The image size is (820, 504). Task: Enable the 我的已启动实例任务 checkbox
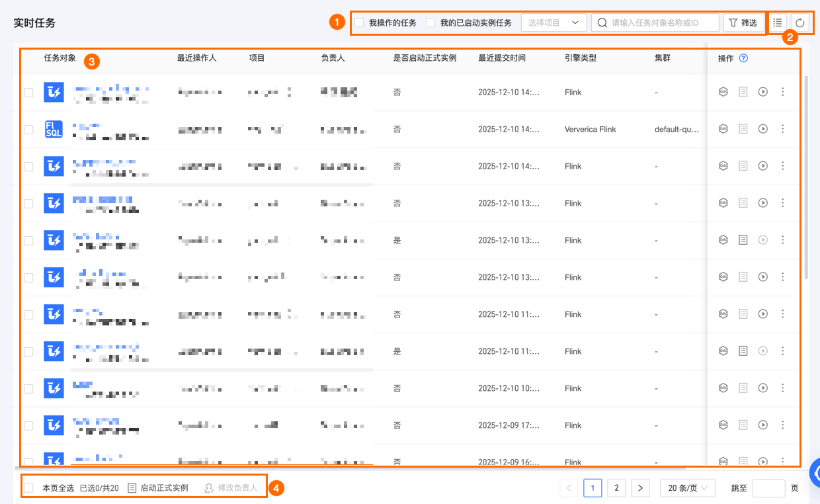point(430,22)
